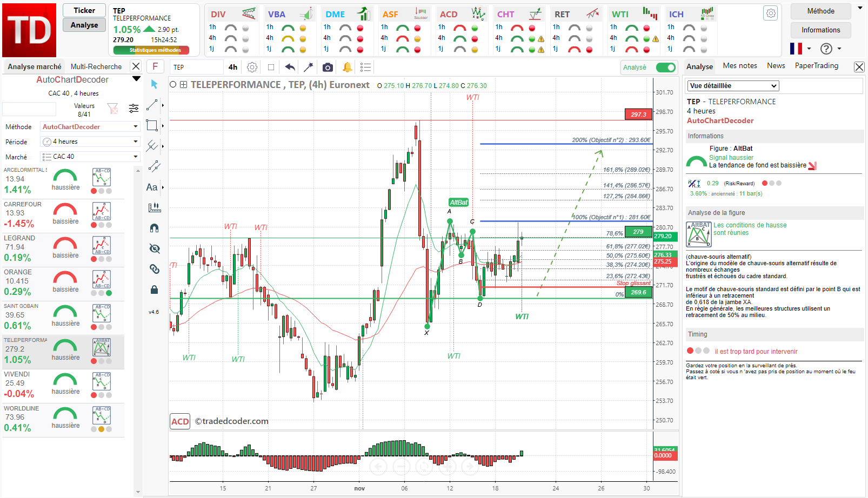The width and height of the screenshot is (868, 498).
Task: Expand the line tool submenu arrow
Action: click(163, 105)
